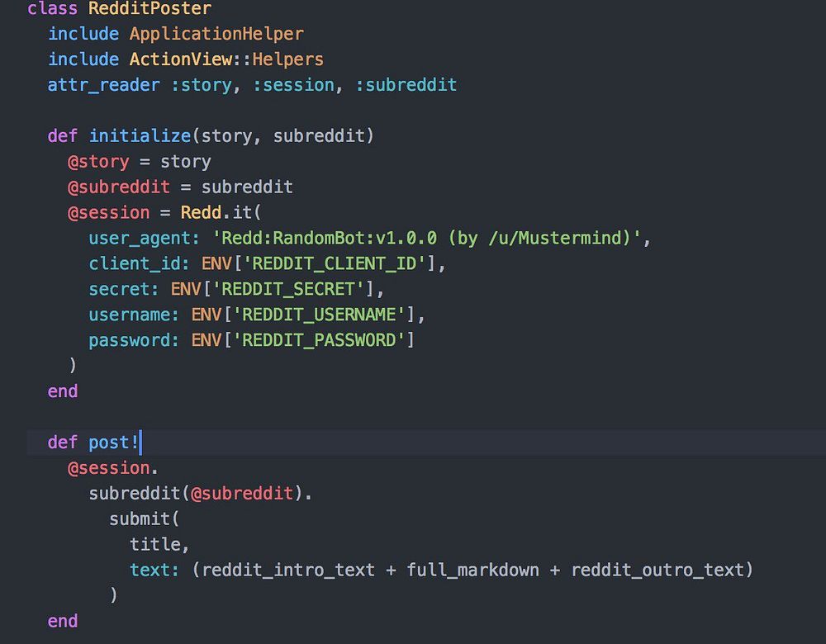Click @session. in the post! method
This screenshot has width=826, height=644.
click(x=112, y=468)
